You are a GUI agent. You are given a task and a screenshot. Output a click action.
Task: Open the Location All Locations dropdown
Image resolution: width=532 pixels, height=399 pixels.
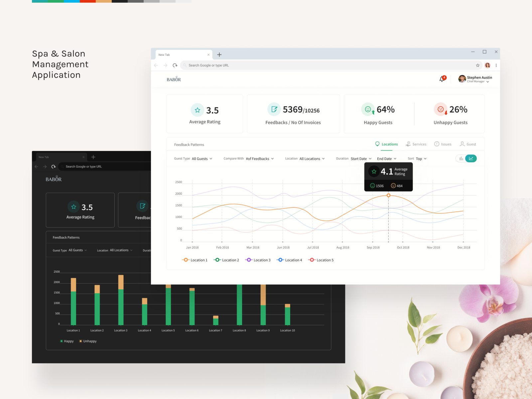312,159
